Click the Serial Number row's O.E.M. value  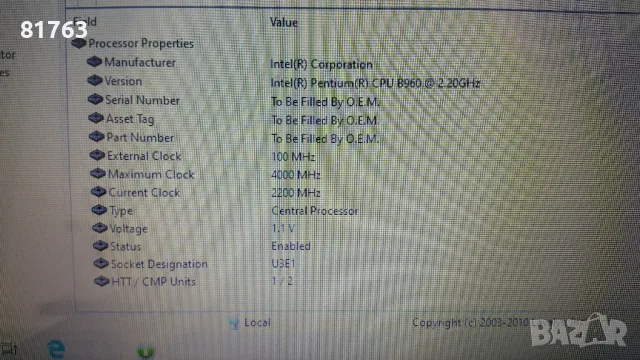pos(325,102)
